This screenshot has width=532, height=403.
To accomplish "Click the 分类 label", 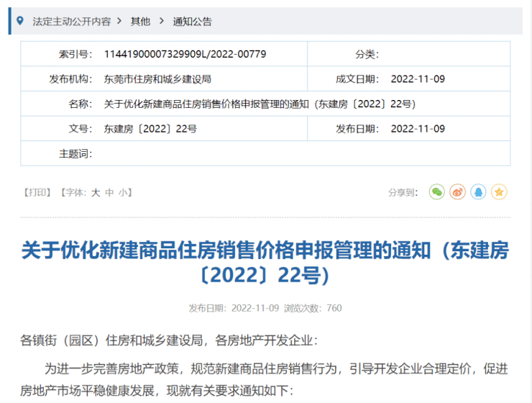I will point(367,54).
